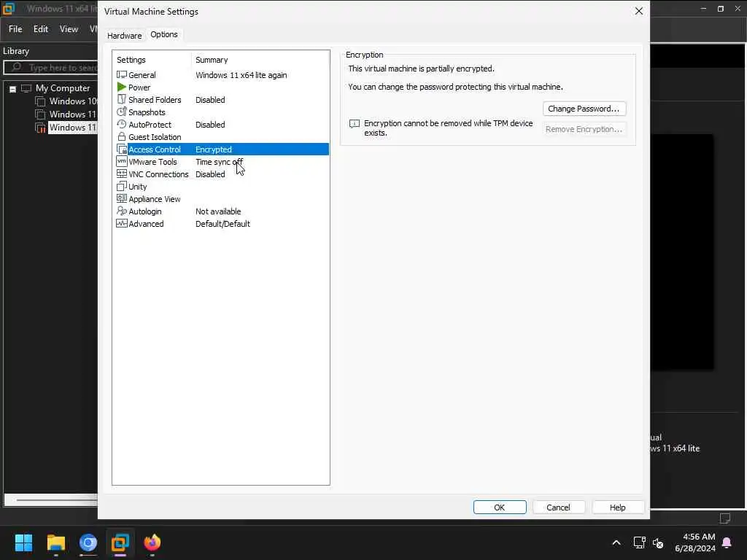Collapse the My Computer tree node

pyautogui.click(x=13, y=88)
